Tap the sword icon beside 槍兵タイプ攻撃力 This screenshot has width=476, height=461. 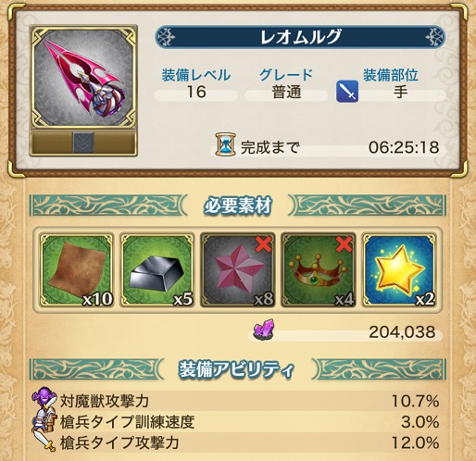[x=45, y=442]
